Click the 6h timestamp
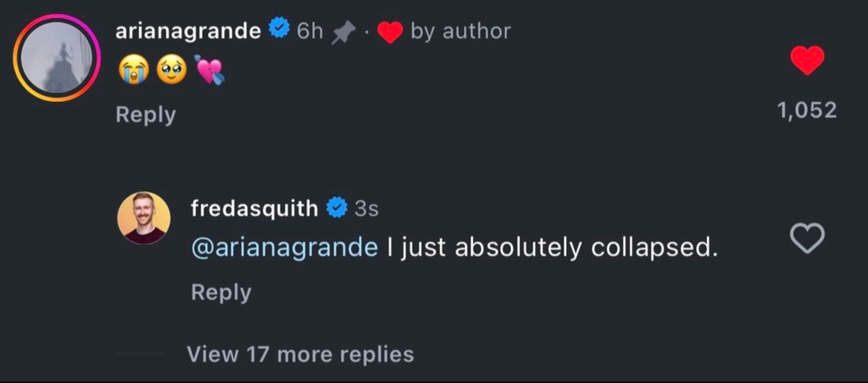868x383 pixels. point(310,31)
